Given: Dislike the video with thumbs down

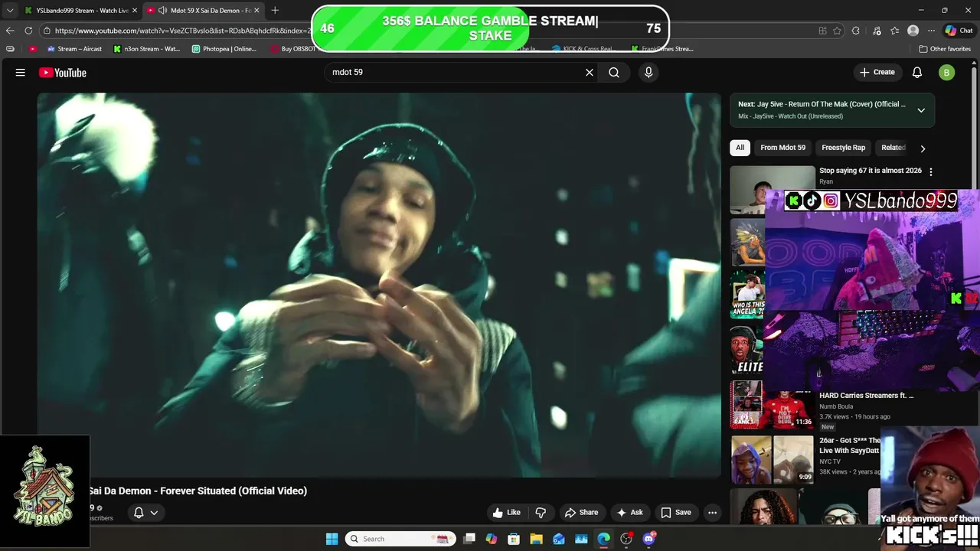Looking at the screenshot, I should 541,513.
